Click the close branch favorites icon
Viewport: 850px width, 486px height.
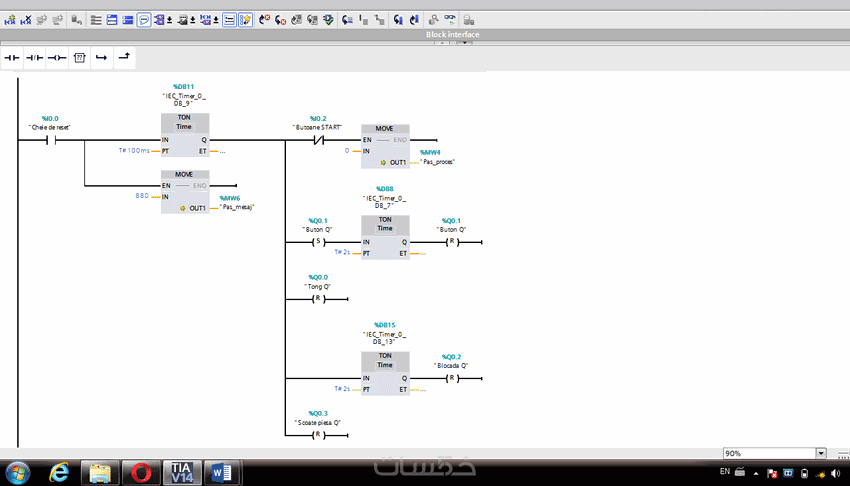pos(124,58)
